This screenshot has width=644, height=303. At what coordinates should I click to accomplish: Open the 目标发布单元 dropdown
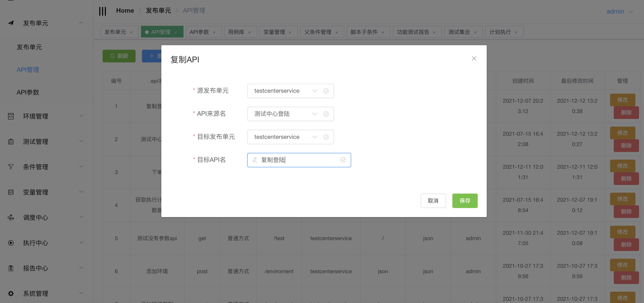[291, 137]
